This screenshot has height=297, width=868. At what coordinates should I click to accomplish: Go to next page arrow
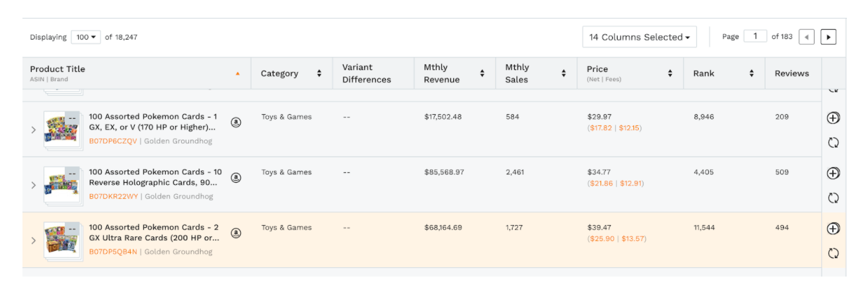click(x=828, y=37)
